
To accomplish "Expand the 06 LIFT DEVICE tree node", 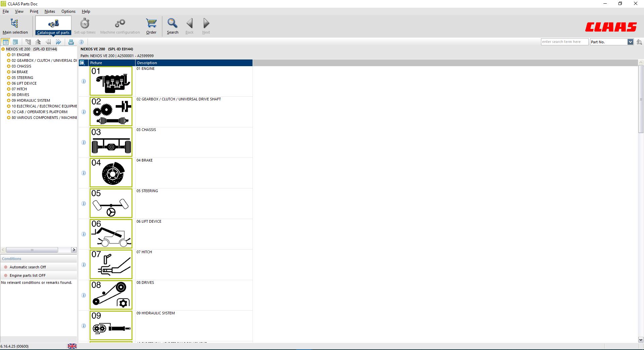I will 9,83.
